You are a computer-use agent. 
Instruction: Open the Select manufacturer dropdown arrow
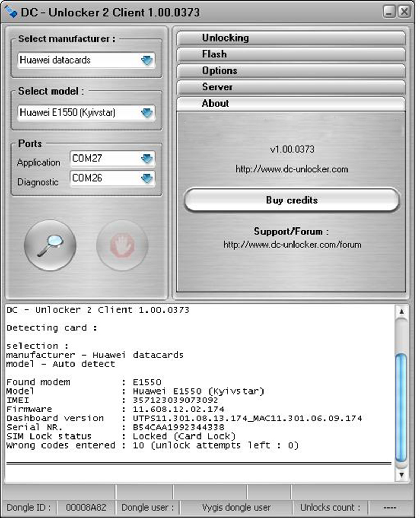point(146,60)
